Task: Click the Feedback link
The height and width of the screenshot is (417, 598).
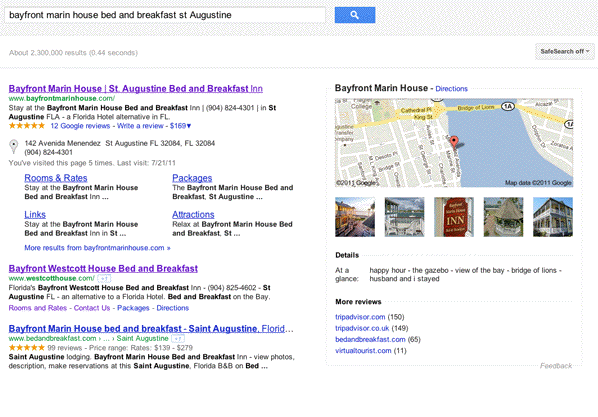Action: point(556,366)
